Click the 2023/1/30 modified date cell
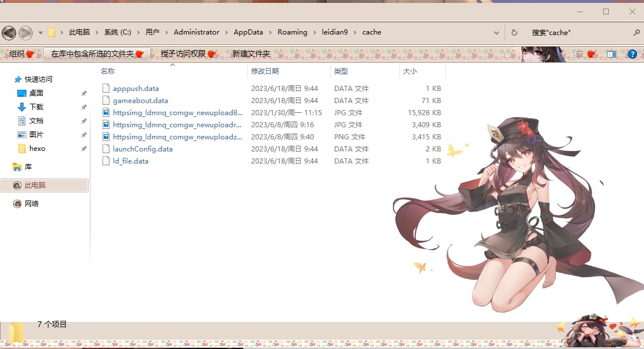Image resolution: width=644 pixels, height=349 pixels. point(286,112)
